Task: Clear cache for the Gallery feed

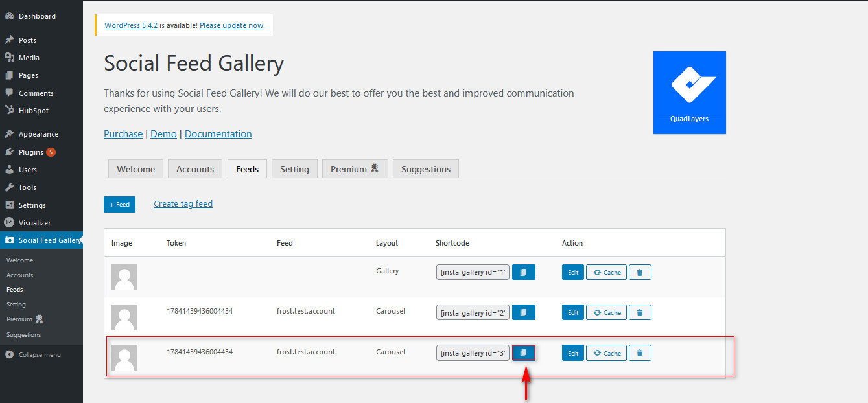Action: coord(606,272)
